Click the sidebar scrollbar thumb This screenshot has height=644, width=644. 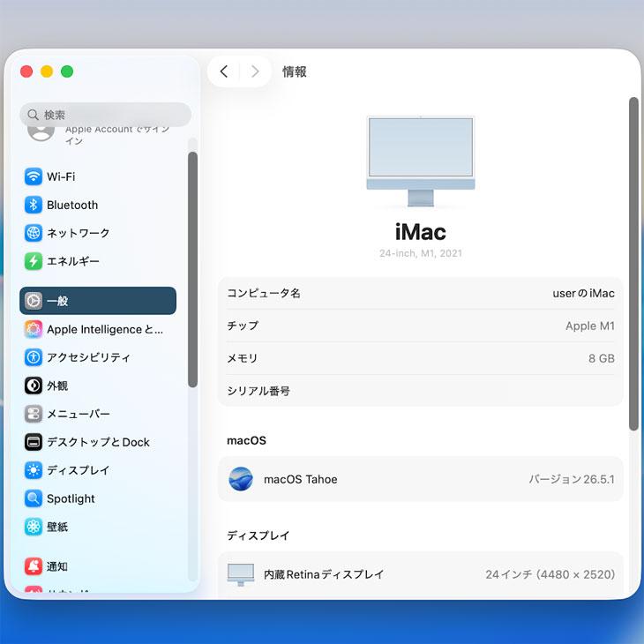pos(192,269)
